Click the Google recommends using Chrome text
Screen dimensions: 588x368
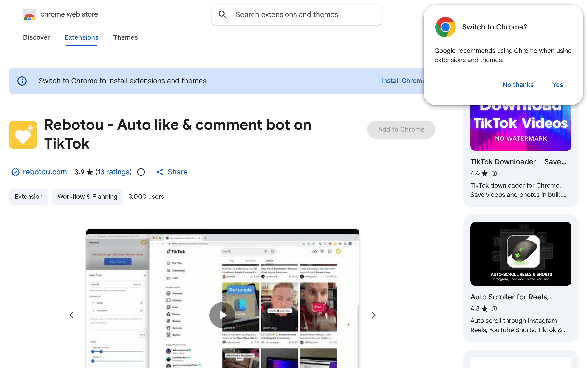tap(503, 55)
